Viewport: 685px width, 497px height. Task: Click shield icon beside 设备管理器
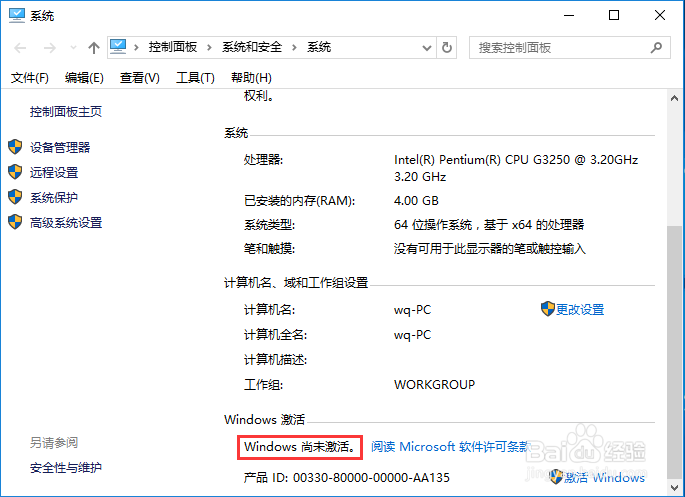[x=15, y=147]
